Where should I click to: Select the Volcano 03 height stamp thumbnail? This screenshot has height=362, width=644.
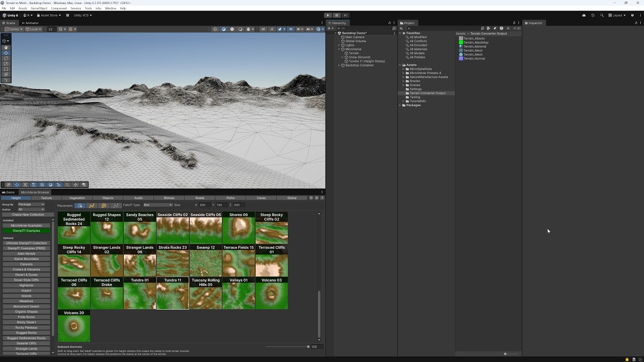pos(272,293)
